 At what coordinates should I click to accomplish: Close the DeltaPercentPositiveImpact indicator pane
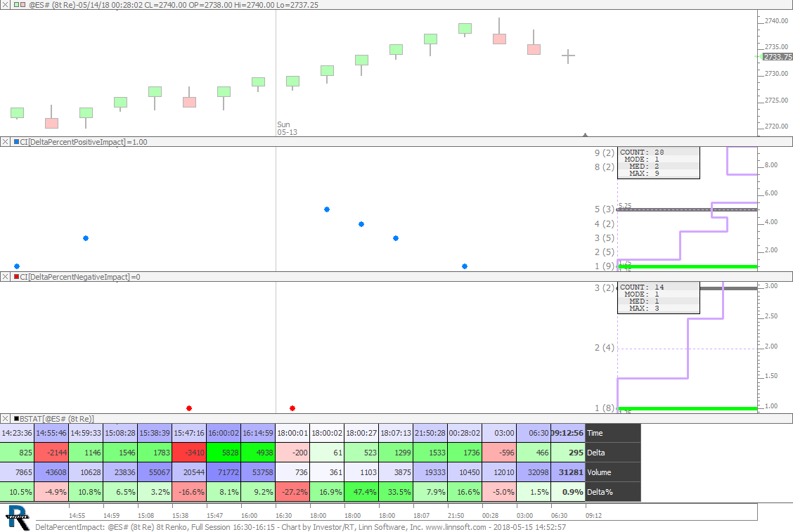(5, 142)
